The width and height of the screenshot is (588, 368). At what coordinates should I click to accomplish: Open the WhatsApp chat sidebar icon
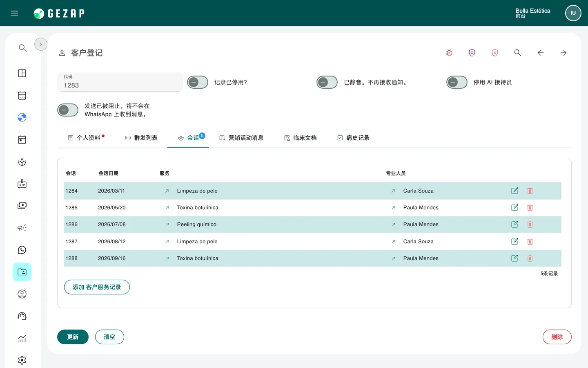tap(22, 250)
